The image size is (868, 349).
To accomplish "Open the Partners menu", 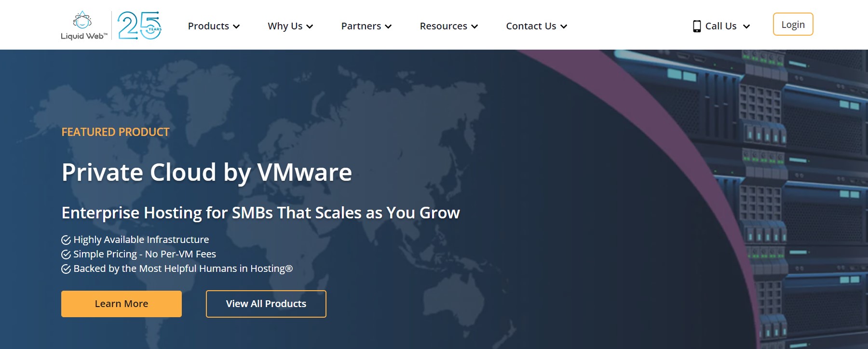I will (361, 26).
